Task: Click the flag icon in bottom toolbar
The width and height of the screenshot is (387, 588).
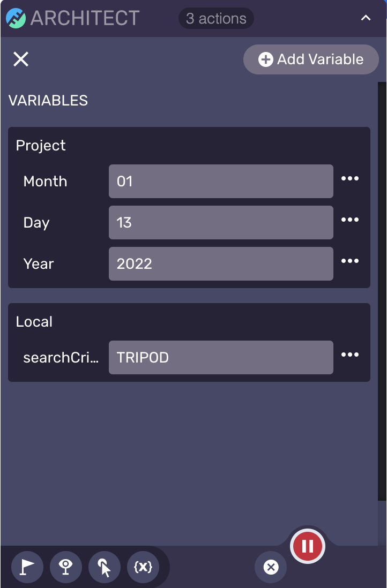Action: (x=27, y=567)
